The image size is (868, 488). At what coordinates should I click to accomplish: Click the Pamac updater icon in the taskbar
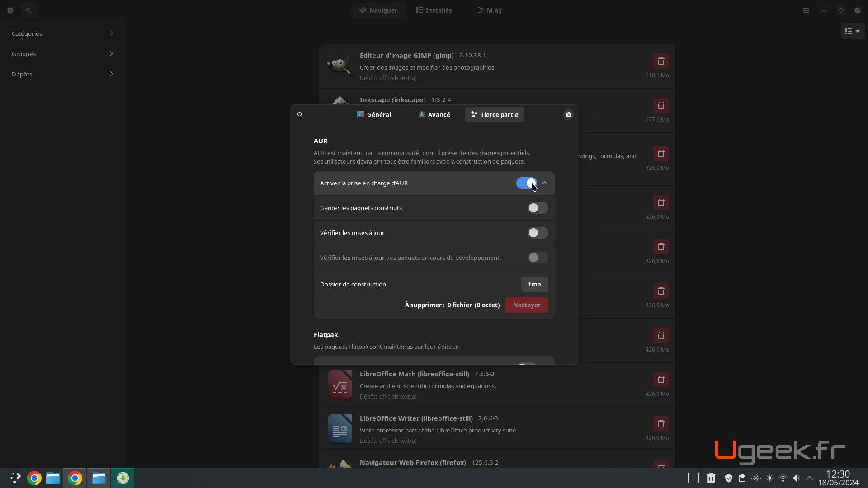pyautogui.click(x=122, y=478)
